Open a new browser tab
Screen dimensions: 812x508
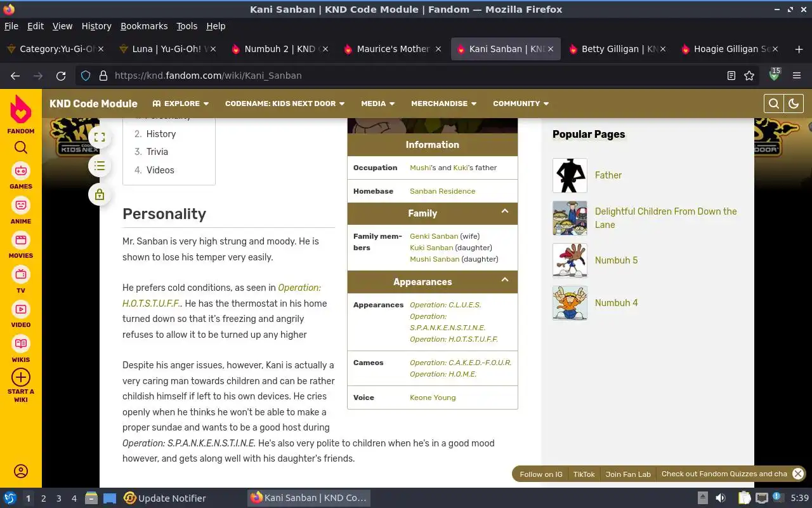pyautogui.click(x=799, y=49)
